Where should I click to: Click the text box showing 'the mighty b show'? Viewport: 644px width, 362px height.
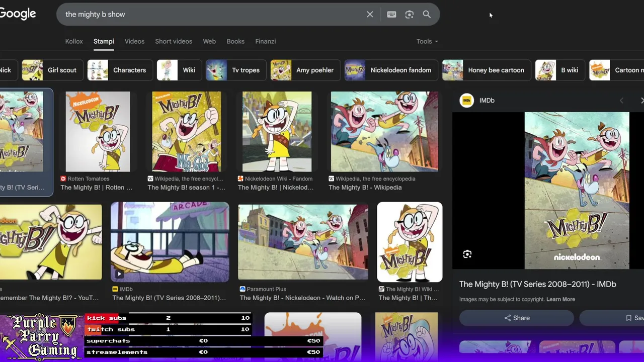[x=211, y=15]
